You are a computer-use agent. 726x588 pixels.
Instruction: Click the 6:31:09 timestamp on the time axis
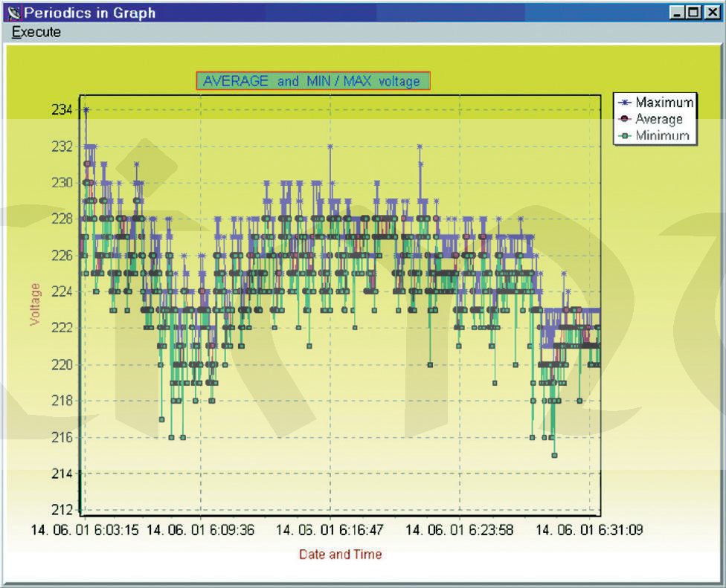588,531
